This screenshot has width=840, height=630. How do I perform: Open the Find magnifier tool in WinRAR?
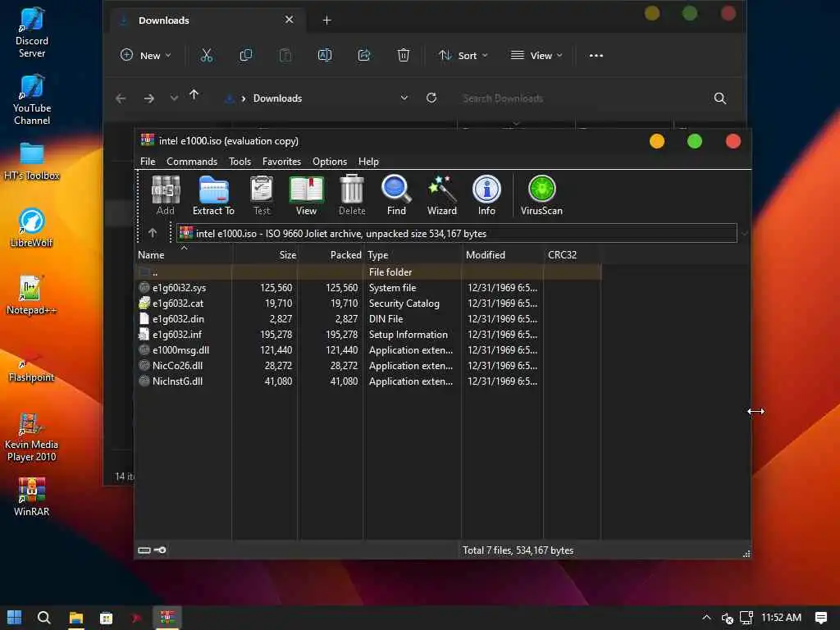click(396, 195)
